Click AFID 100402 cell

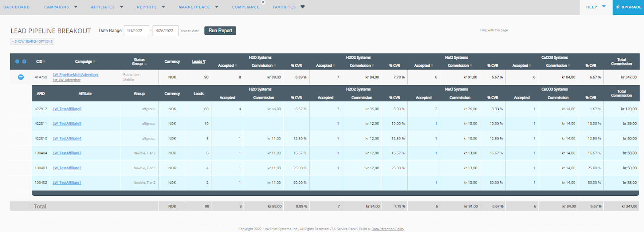coord(41,183)
